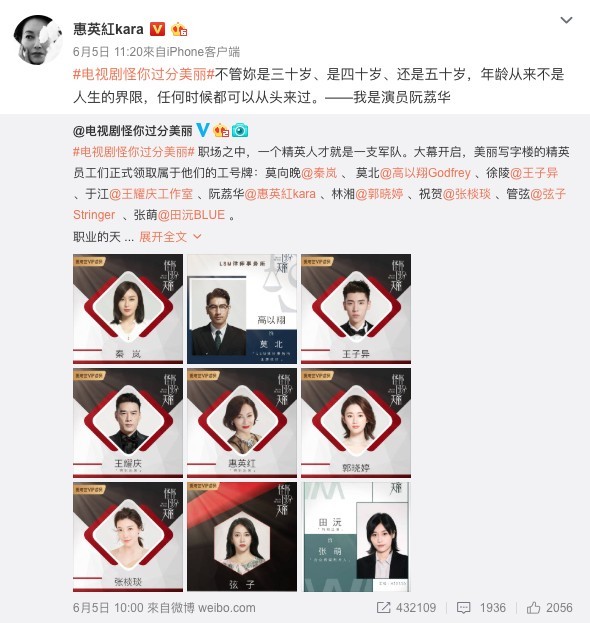Image resolution: width=590 pixels, height=623 pixels.
Task: Open the 弦子 poster thumbnail
Action: (242, 537)
